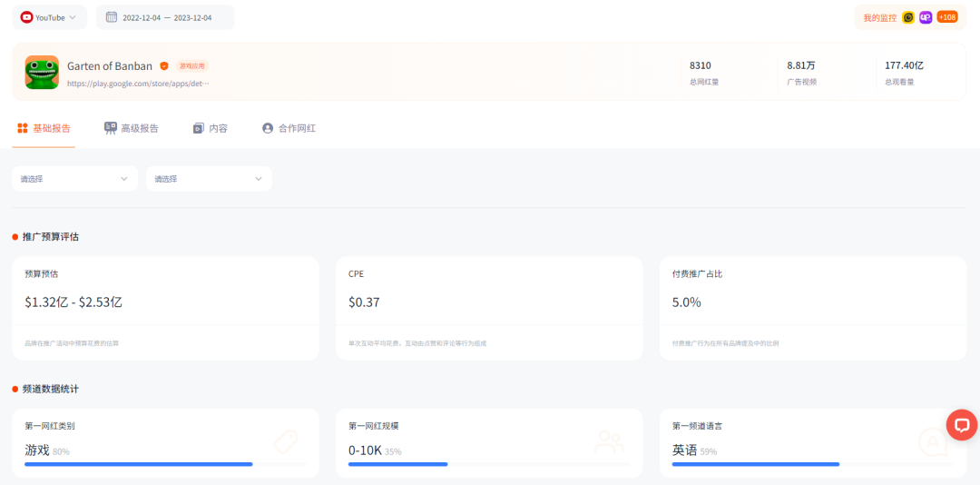Open the first 请选择 dropdown
The height and width of the screenshot is (485, 980).
(x=75, y=179)
